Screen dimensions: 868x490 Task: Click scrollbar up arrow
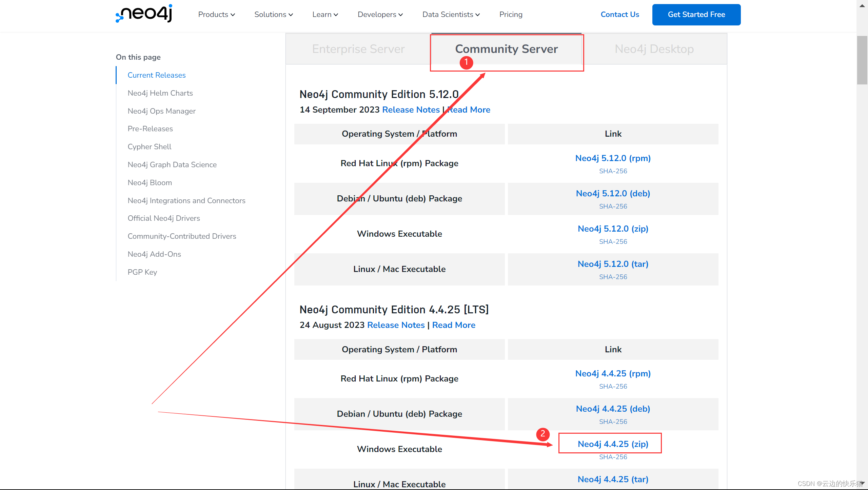pyautogui.click(x=862, y=6)
